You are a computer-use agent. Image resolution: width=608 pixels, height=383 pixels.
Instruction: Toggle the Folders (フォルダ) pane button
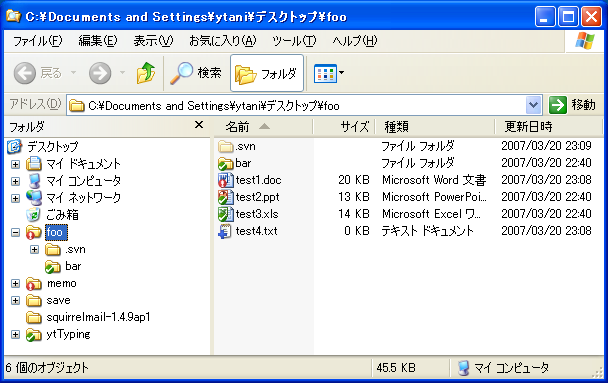click(267, 73)
